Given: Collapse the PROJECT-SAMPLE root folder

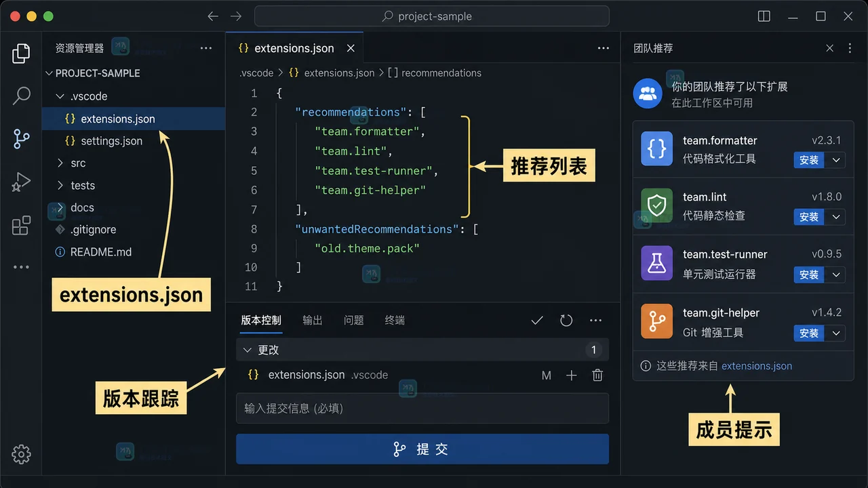Looking at the screenshot, I should [x=49, y=73].
